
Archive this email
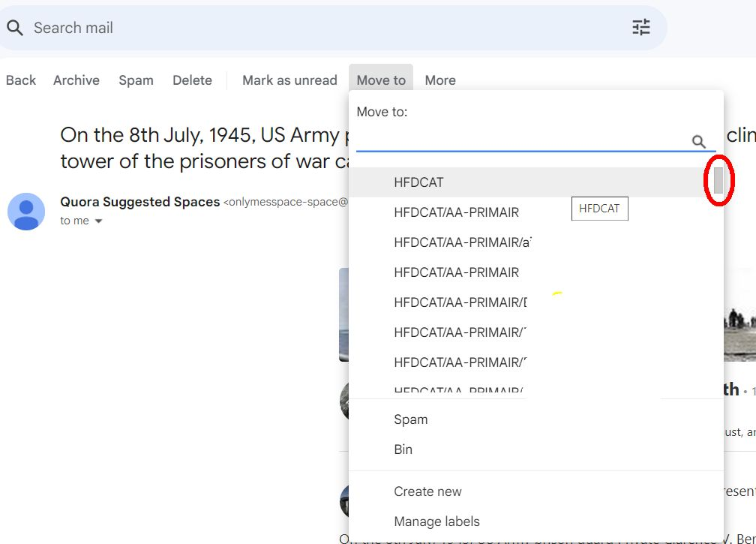click(x=76, y=80)
